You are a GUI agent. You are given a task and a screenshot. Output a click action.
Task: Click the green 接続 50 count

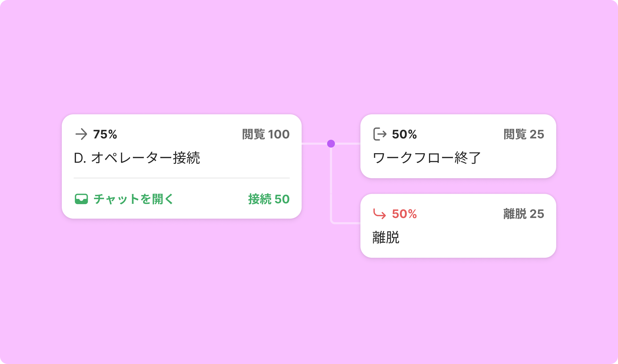pos(269,199)
